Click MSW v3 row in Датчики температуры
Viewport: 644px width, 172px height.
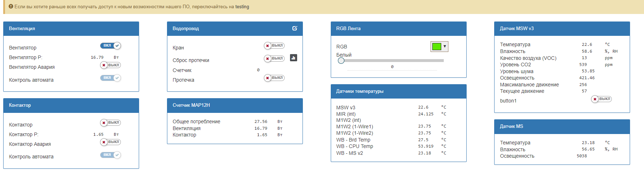click(399, 107)
